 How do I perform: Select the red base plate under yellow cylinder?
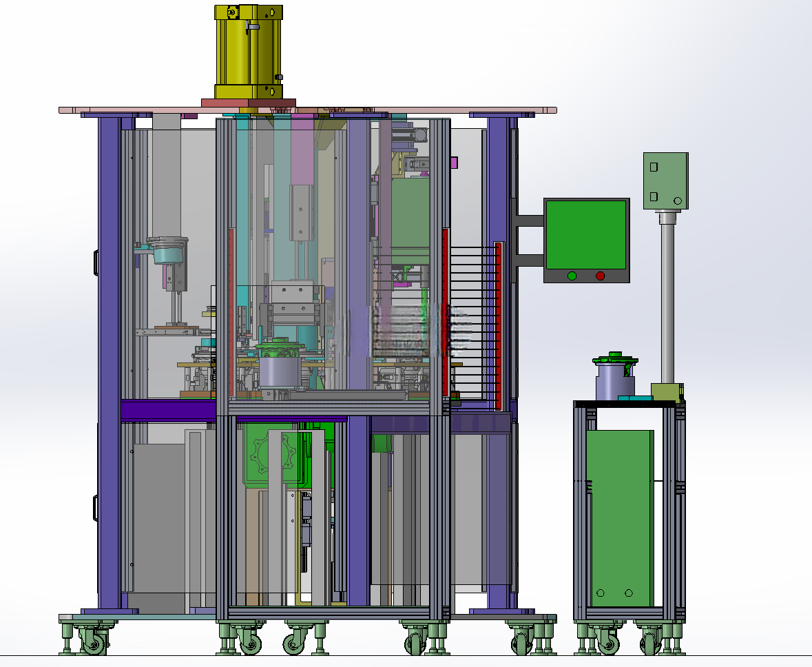pos(249,103)
